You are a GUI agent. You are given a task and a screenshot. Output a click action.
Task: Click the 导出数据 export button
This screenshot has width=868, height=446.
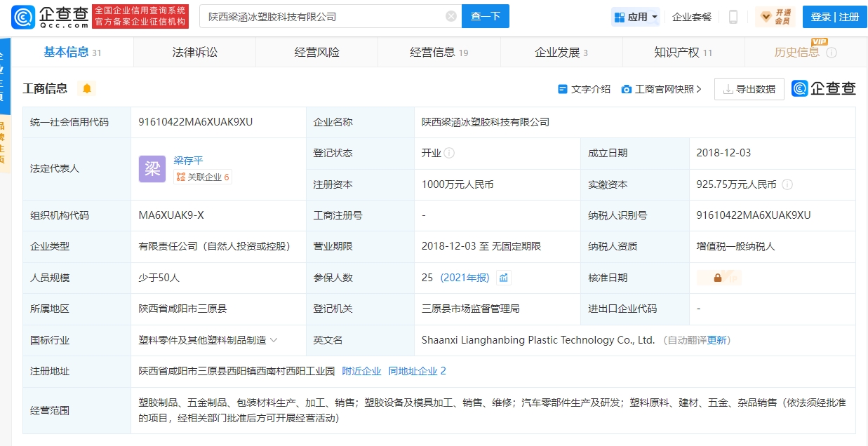(749, 89)
